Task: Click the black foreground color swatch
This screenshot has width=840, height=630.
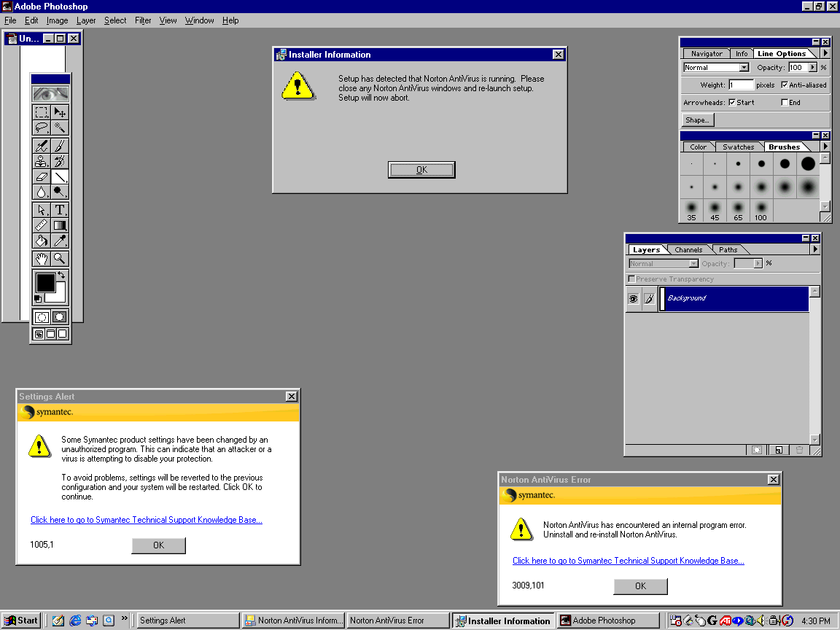Action: (45, 282)
